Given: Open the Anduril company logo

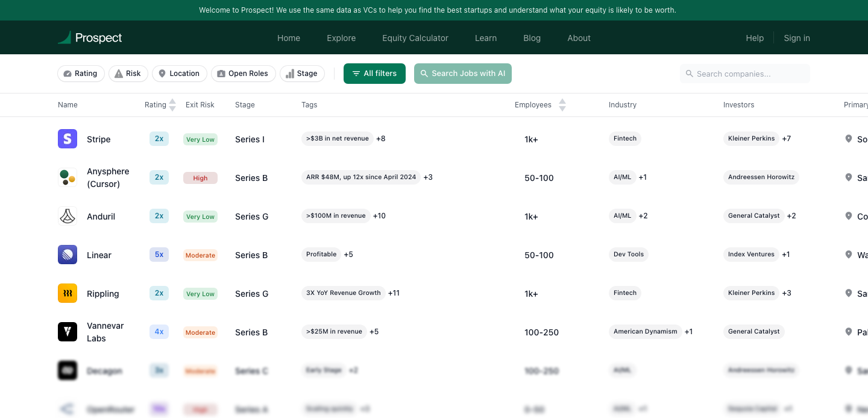Looking at the screenshot, I should pos(68,216).
